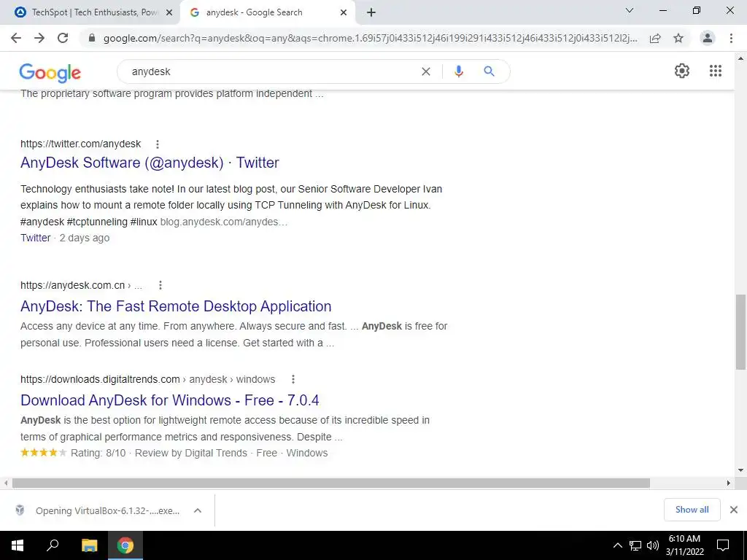Open the Twitter source link
Image resolution: width=747 pixels, height=560 pixels.
35,238
